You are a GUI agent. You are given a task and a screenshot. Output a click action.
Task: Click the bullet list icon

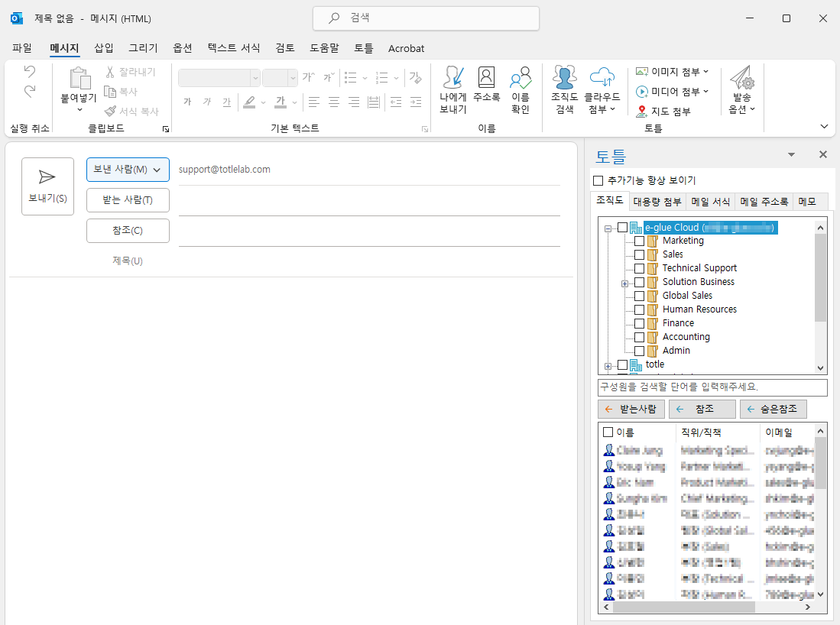pyautogui.click(x=350, y=78)
